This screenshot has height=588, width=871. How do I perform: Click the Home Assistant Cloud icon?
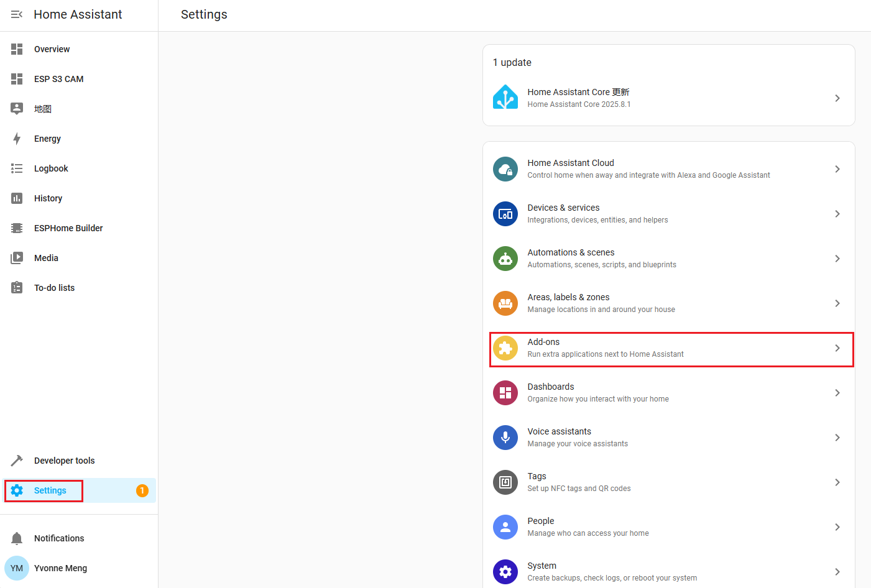(x=505, y=169)
